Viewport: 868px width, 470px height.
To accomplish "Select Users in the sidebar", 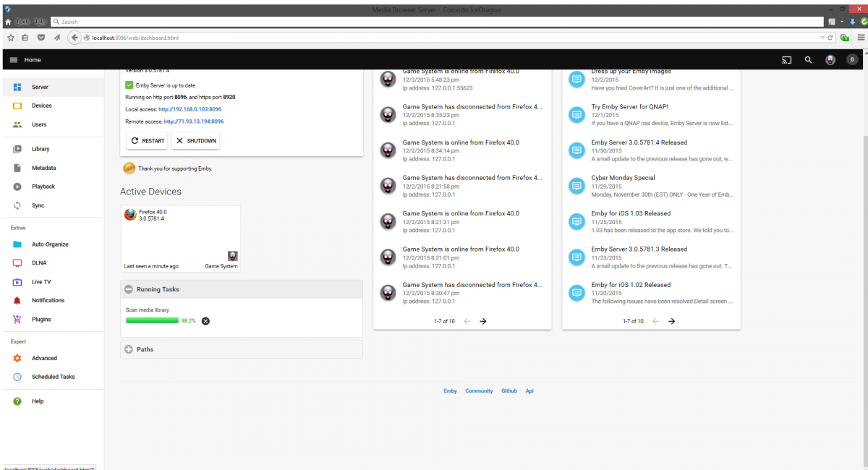I will pos(52,124).
